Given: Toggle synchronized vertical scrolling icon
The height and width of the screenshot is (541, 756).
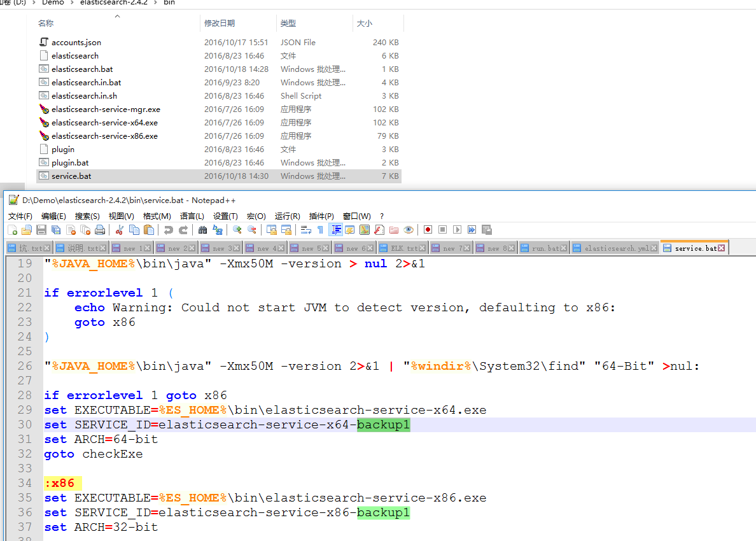Looking at the screenshot, I should point(272,230).
